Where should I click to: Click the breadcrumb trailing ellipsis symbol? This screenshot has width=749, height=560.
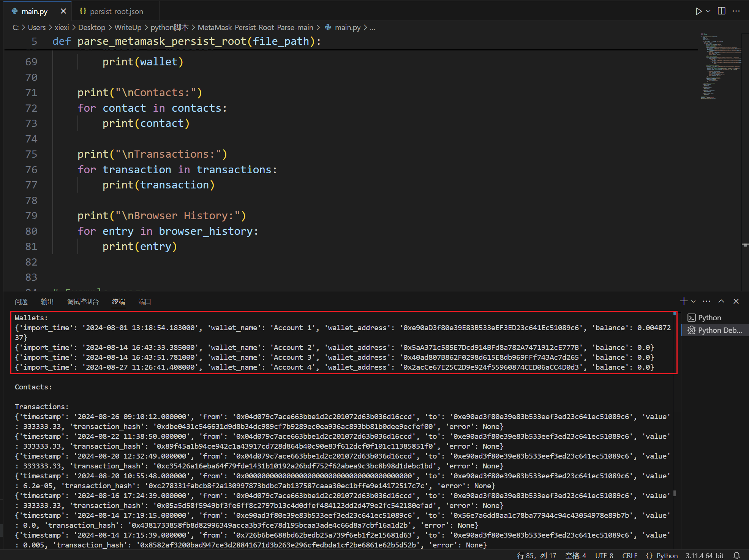[373, 28]
